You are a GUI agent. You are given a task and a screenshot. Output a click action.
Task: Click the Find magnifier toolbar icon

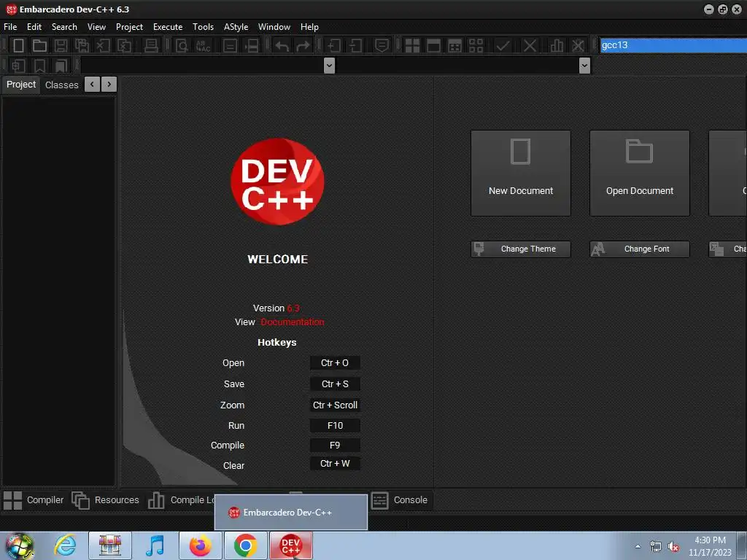pos(182,46)
